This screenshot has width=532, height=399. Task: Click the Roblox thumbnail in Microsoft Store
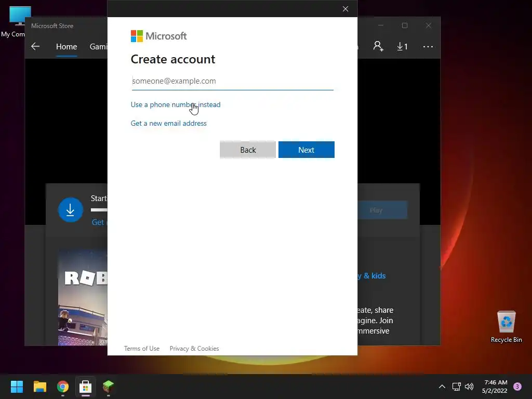83,298
